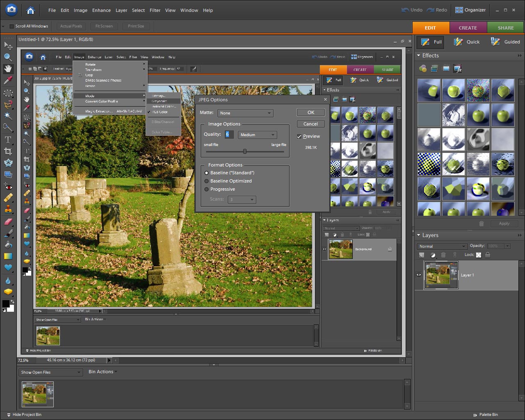Select the Type tool in the main toolbar

pos(8,140)
